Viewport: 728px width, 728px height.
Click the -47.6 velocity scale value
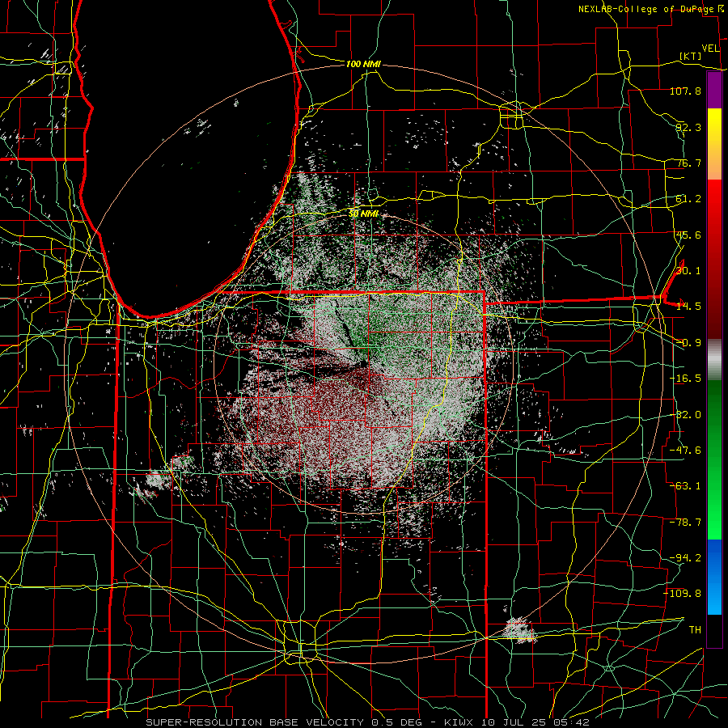(685, 451)
